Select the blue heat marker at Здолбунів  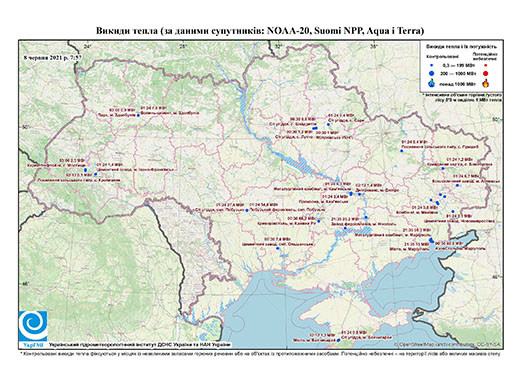pos(138,115)
